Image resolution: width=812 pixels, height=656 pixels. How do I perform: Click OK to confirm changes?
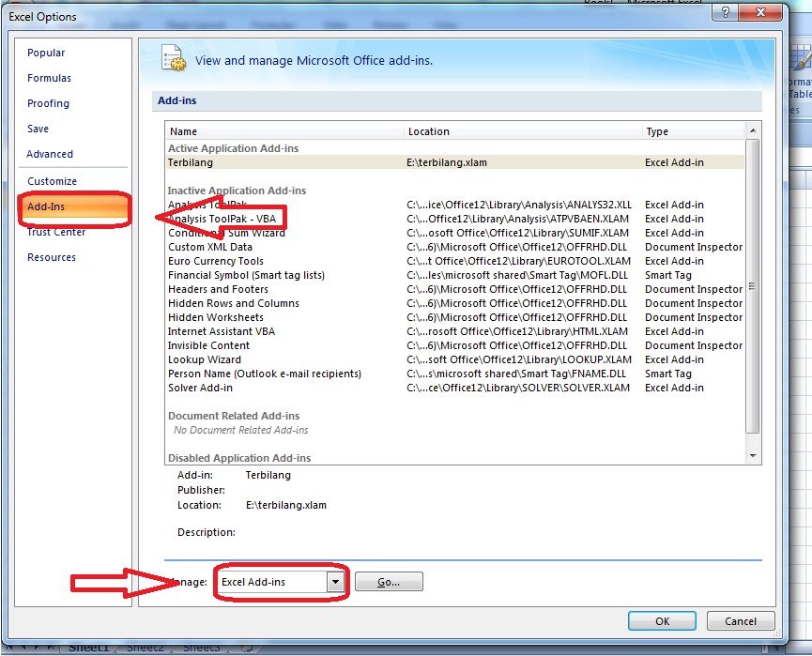(661, 620)
